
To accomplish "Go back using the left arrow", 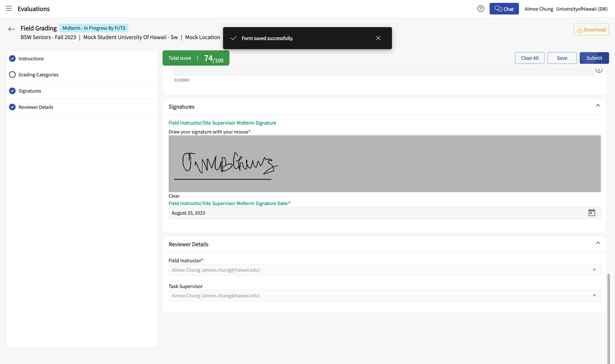I will pos(12,29).
